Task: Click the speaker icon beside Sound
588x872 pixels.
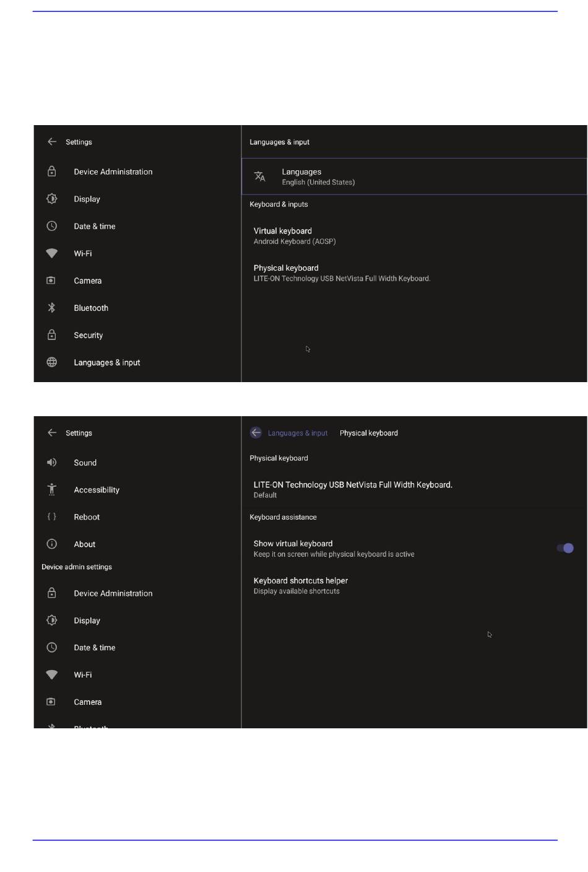Action: coord(52,463)
